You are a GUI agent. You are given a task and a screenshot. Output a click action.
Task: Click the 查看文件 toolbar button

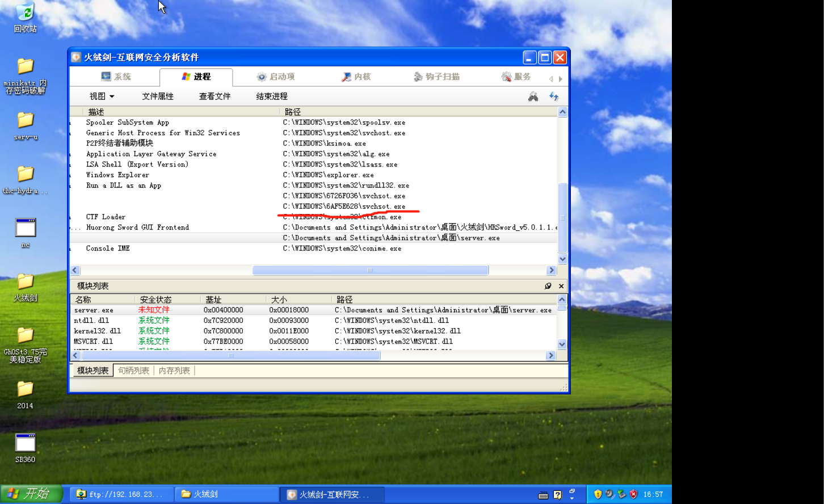click(x=215, y=96)
